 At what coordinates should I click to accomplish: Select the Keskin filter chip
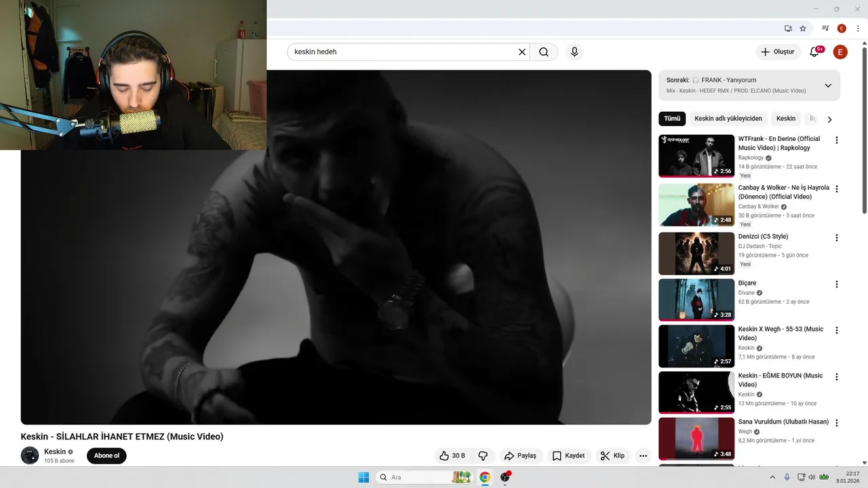[786, 119]
